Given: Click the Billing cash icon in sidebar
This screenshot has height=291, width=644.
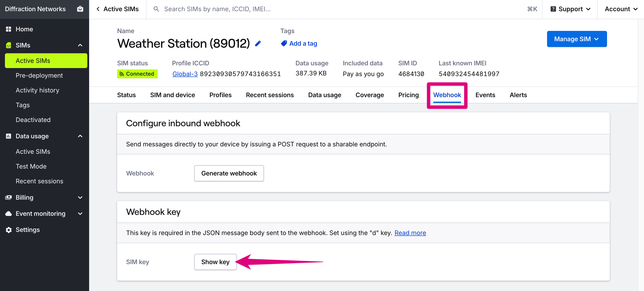Looking at the screenshot, I should tap(9, 197).
